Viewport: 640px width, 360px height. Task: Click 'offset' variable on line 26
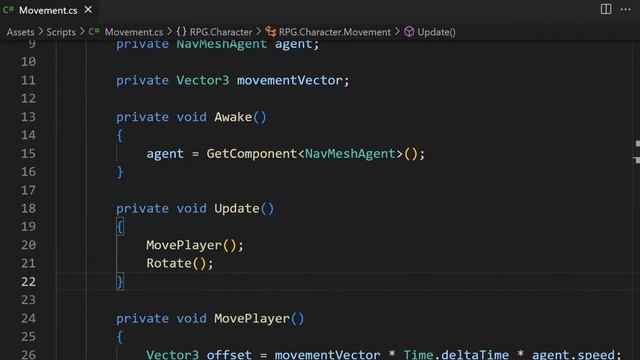[x=229, y=354]
